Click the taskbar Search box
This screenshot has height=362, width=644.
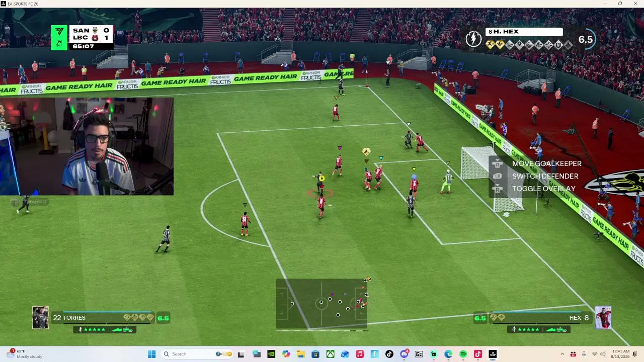coord(198,354)
